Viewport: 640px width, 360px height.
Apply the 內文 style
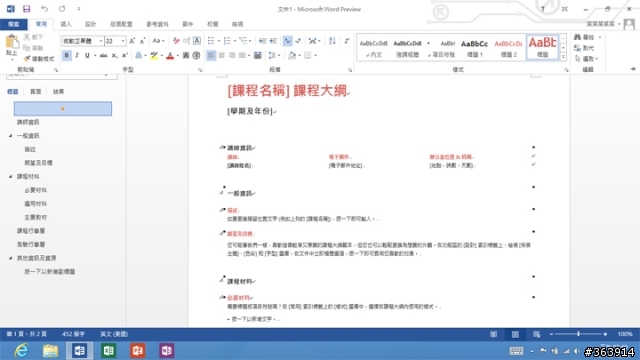373,48
